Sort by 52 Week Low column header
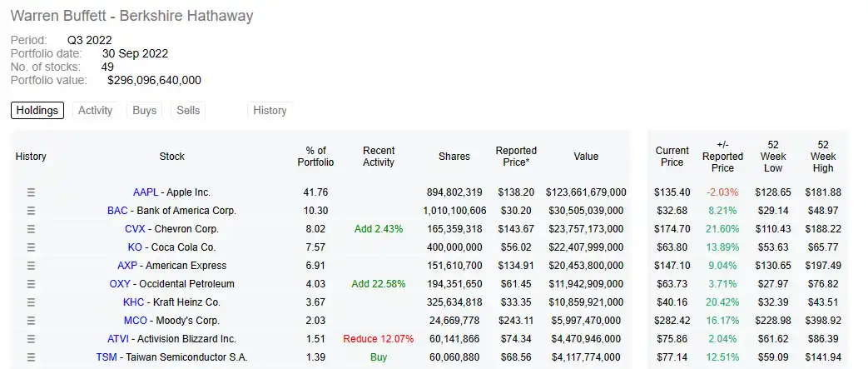The image size is (868, 369). click(x=773, y=157)
